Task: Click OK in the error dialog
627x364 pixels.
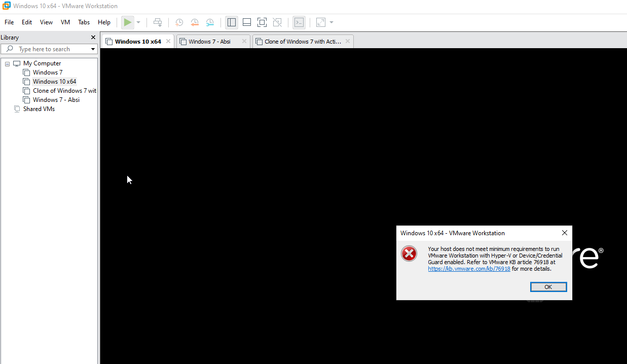Action: [548, 287]
